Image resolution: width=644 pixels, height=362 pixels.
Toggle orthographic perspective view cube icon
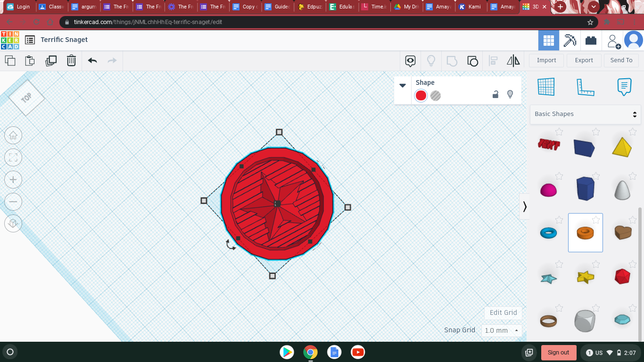(13, 223)
